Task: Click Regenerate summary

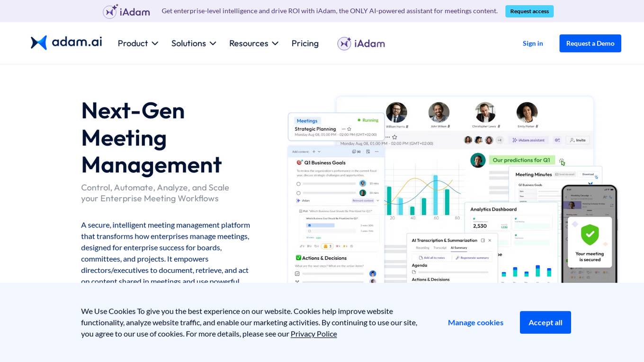Action: click(x=472, y=258)
